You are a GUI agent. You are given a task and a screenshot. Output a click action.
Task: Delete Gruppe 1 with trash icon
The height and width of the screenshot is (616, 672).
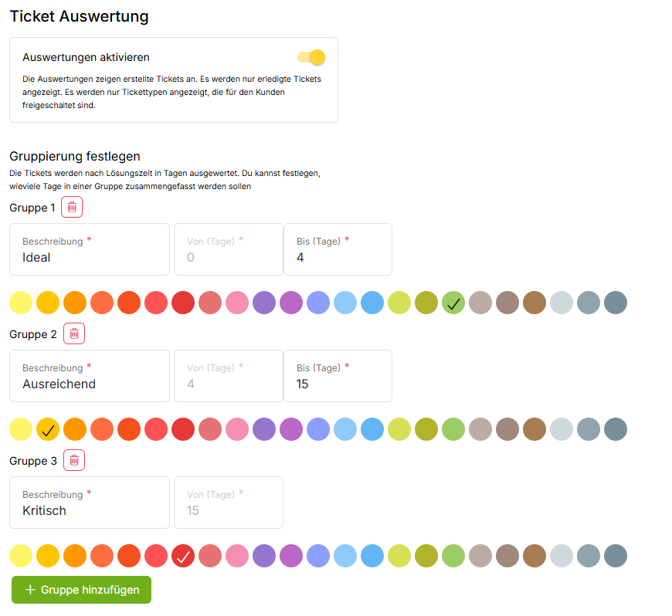point(72,207)
